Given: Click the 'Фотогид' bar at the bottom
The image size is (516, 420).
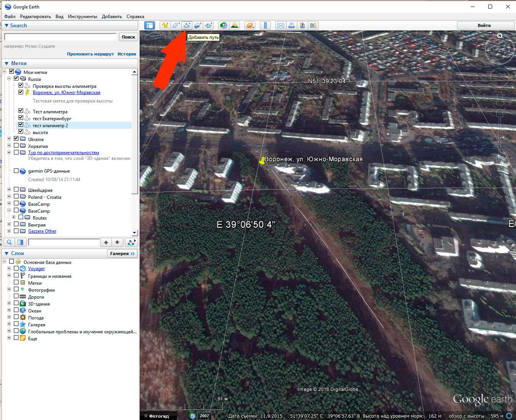Looking at the screenshot, I should pyautogui.click(x=159, y=416).
